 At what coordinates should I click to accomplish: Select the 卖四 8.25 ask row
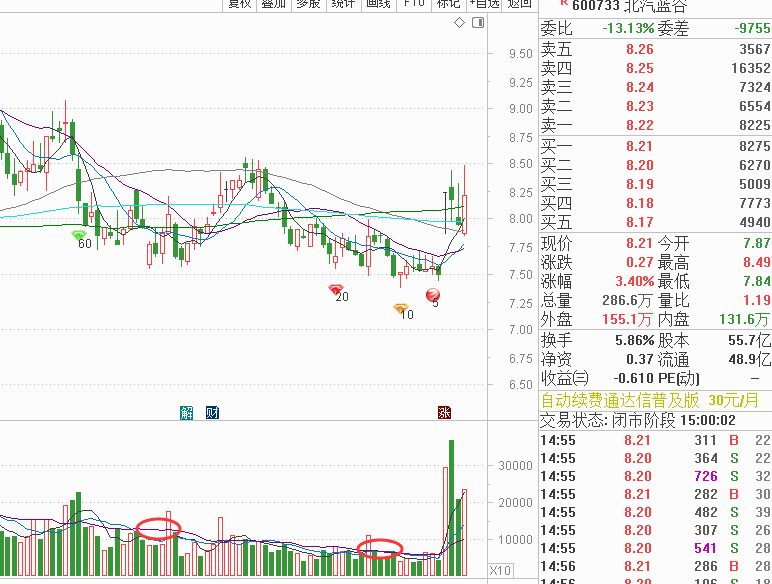(x=655, y=68)
